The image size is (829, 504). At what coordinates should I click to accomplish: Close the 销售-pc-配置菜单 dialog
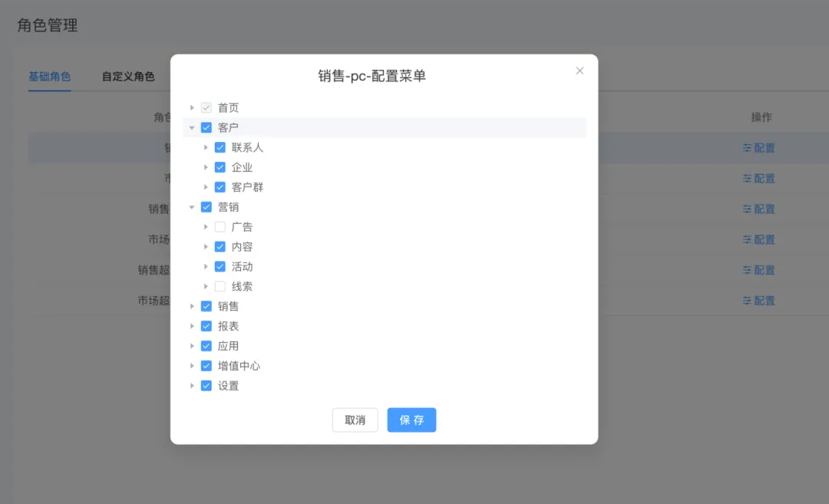click(x=580, y=71)
